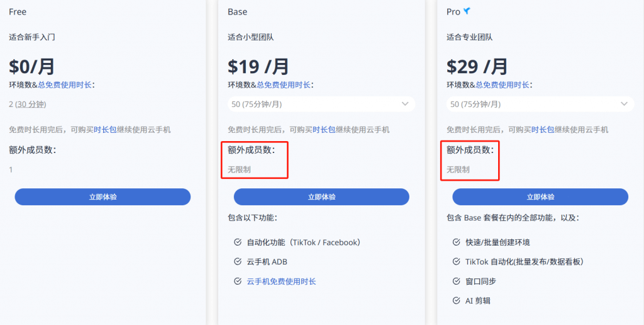Click 立即体验 button under the Free plan
Viewport: 644px width, 325px height.
(103, 197)
